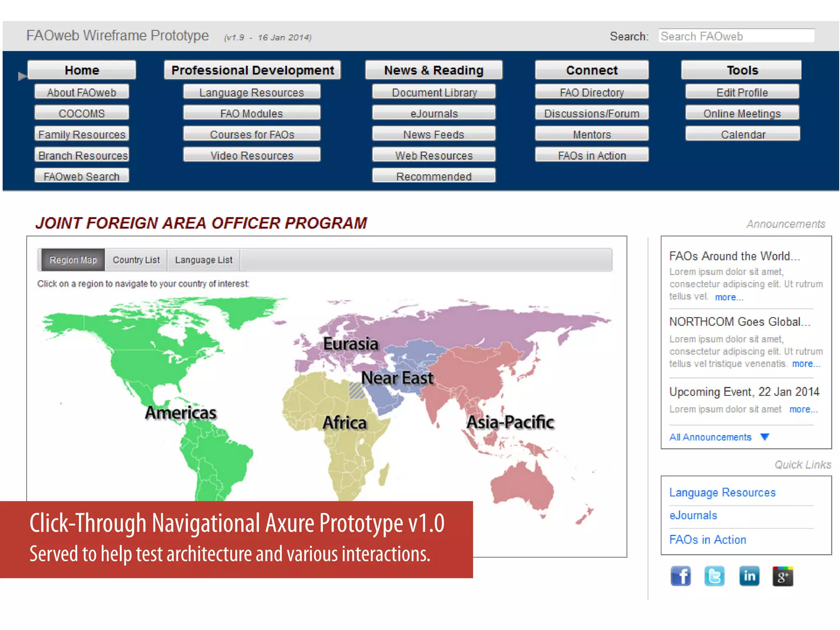Switch to the Language List tab
The height and width of the screenshot is (630, 840).
(x=203, y=260)
